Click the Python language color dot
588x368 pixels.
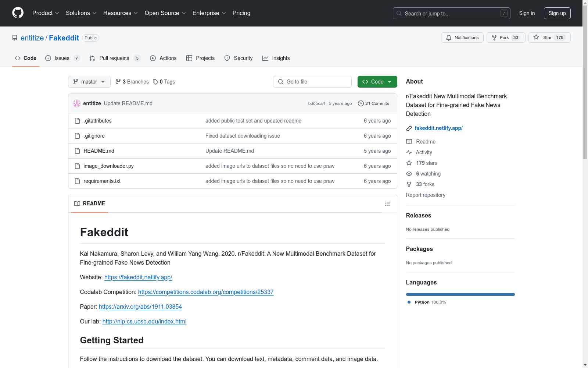coord(409,302)
